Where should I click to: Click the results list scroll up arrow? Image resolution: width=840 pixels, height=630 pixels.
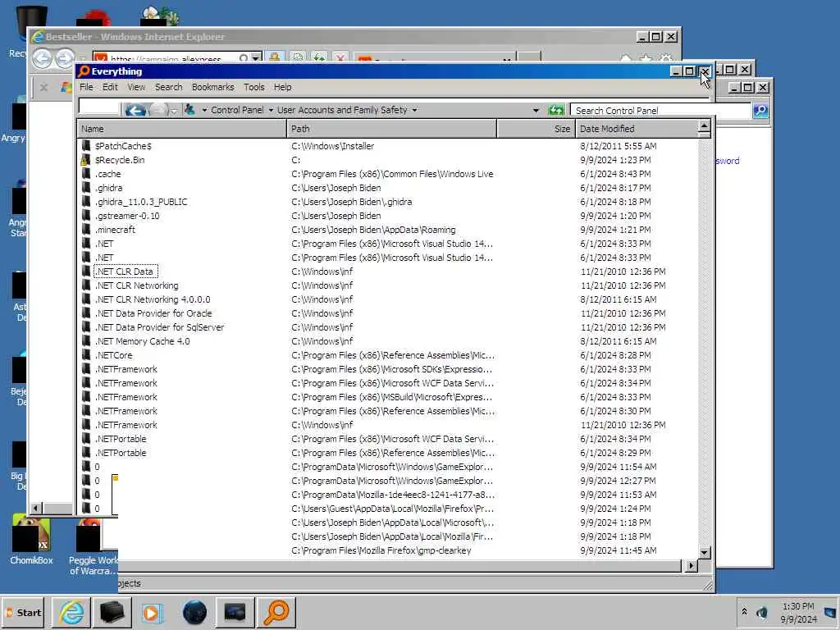(x=705, y=127)
